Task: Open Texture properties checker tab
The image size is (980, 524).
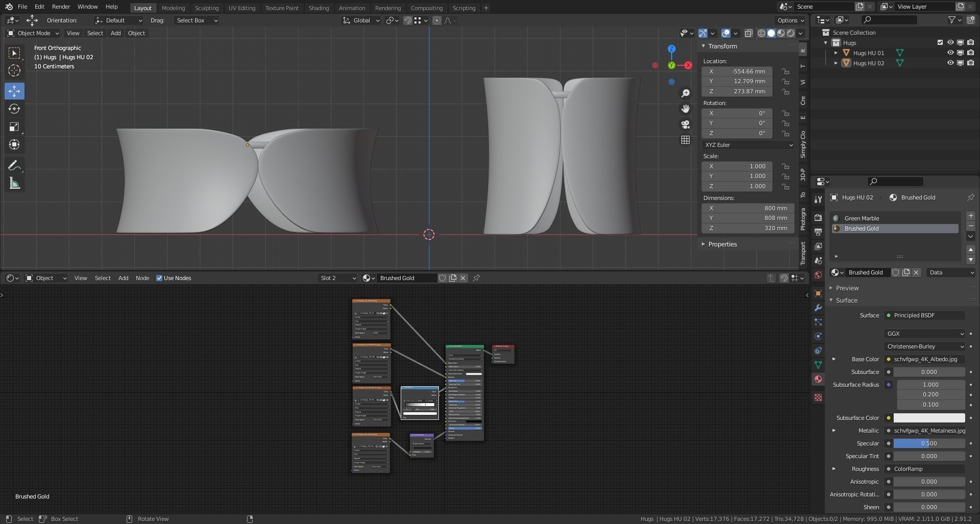Action: (818, 397)
